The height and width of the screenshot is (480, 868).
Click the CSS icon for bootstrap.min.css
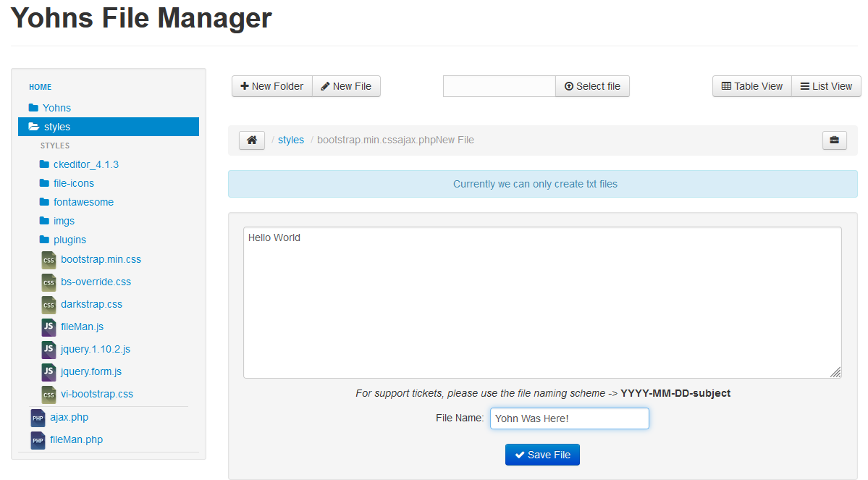point(49,260)
